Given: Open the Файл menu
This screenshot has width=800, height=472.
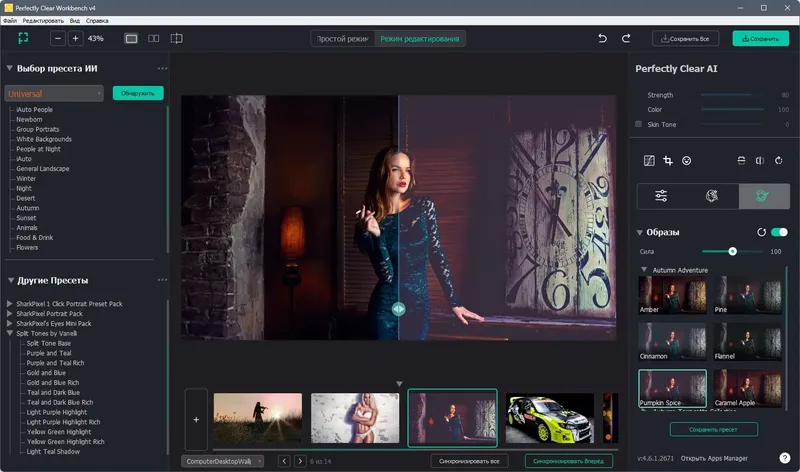Looking at the screenshot, I should click(10, 20).
